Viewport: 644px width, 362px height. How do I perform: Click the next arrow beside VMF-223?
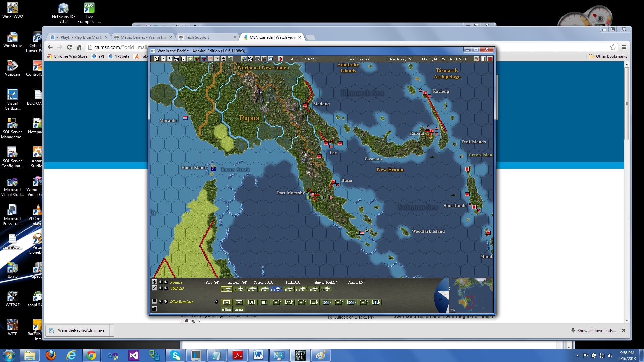(166, 288)
